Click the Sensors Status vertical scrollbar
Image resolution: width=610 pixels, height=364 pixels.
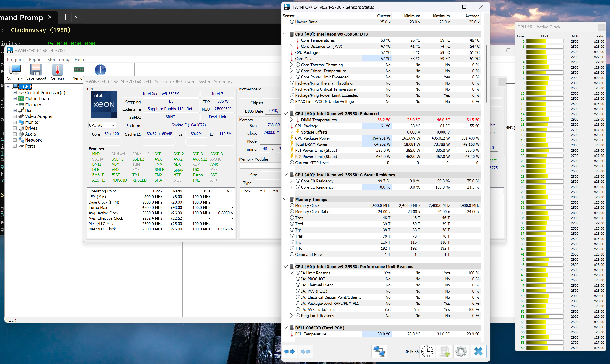click(x=487, y=74)
